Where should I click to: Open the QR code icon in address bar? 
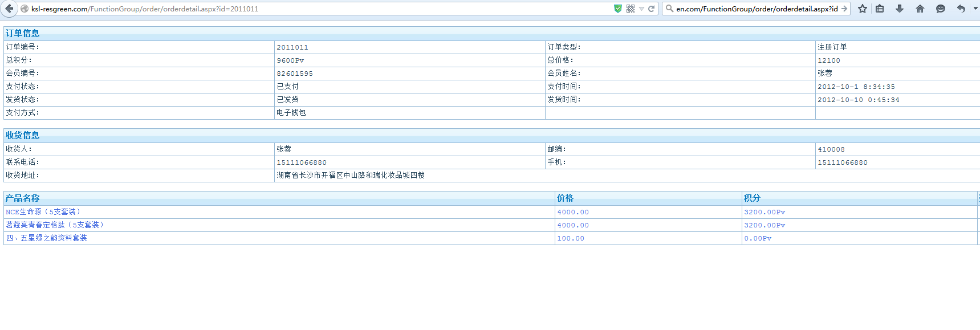631,9
